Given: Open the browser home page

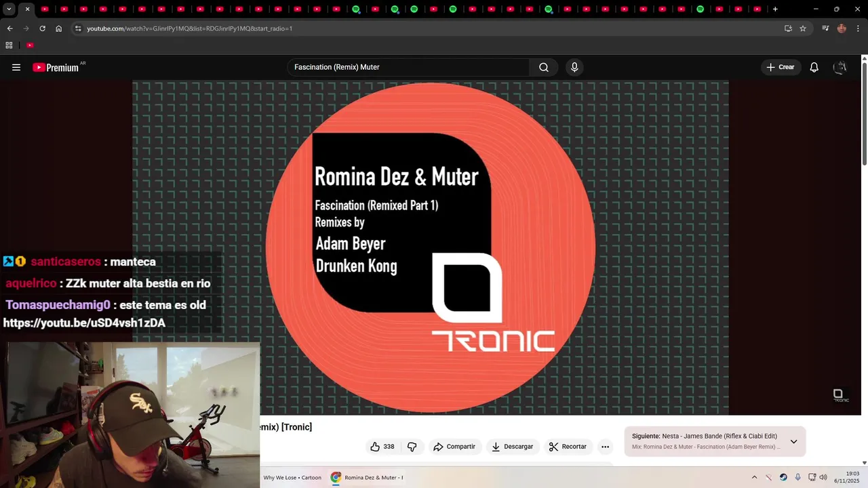Looking at the screenshot, I should pos(58,28).
